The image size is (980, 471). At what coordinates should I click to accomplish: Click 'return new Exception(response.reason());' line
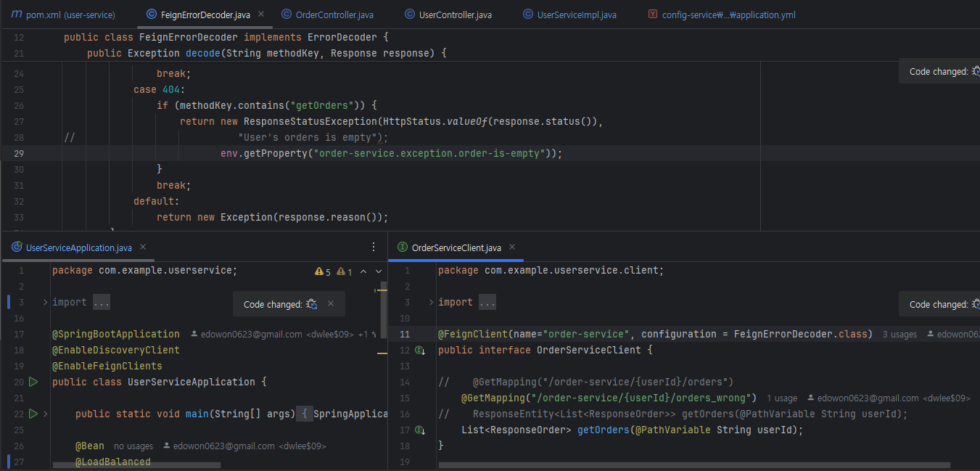pyautogui.click(x=272, y=217)
